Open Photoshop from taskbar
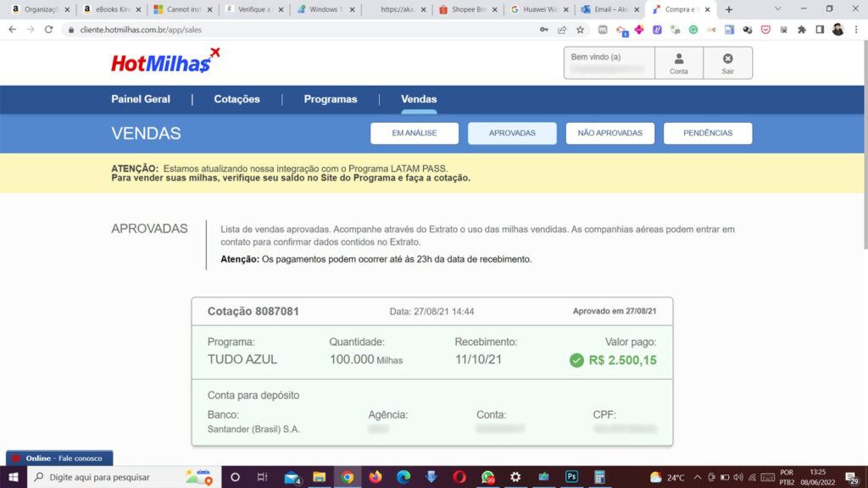The height and width of the screenshot is (488, 868). click(571, 477)
